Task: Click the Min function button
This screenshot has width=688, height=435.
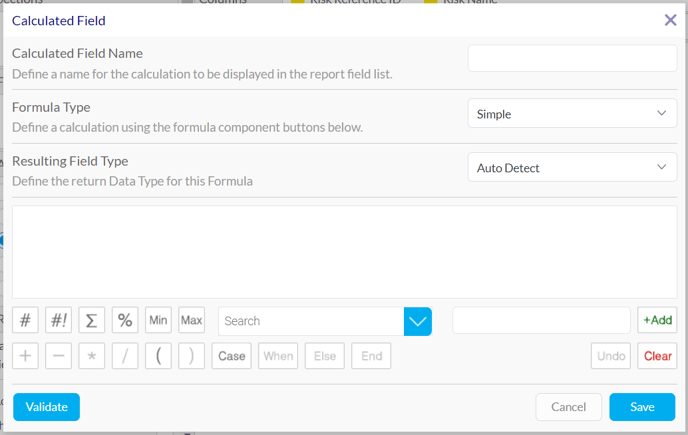Action: [x=158, y=320]
